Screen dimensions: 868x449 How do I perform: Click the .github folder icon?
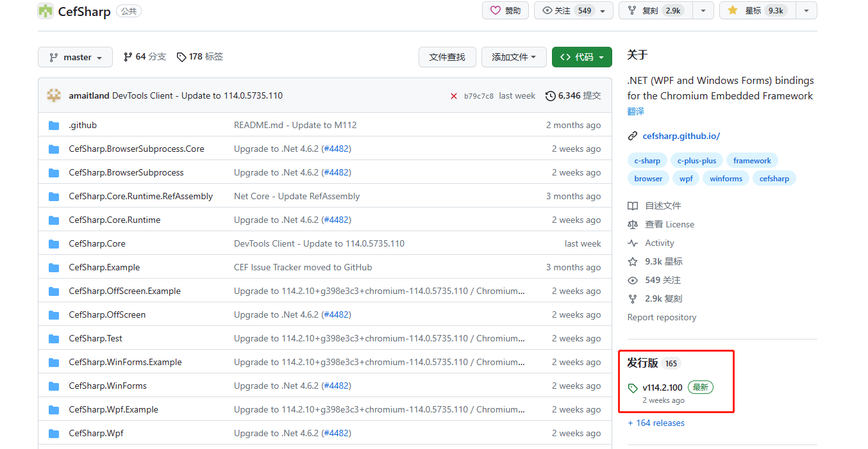click(54, 126)
